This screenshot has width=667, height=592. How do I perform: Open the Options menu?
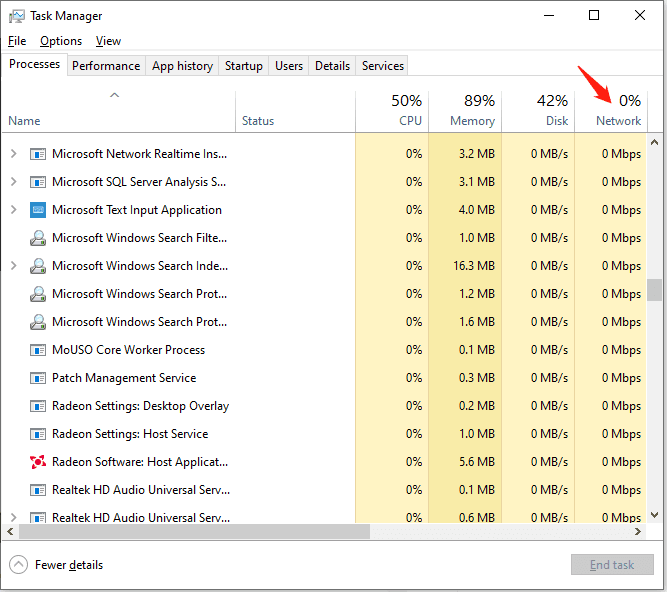(x=61, y=41)
